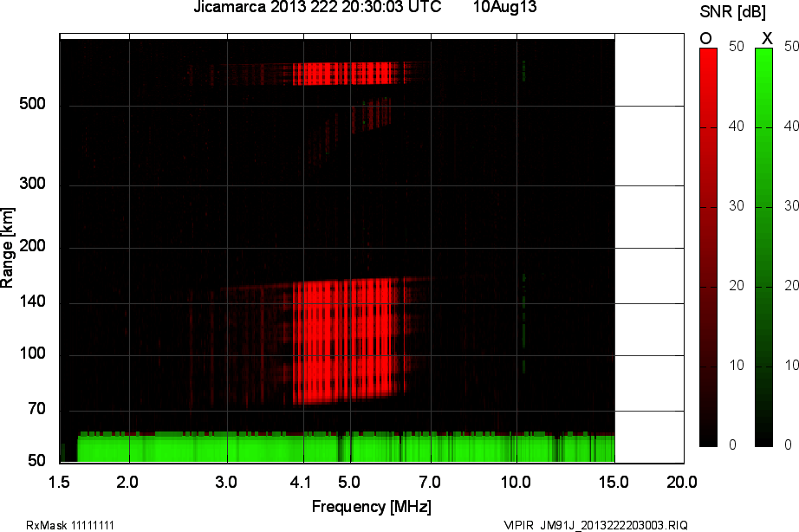Click the 'Frequency [MHz]' axis label
Screen dimensions: 799x532
(x=372, y=507)
